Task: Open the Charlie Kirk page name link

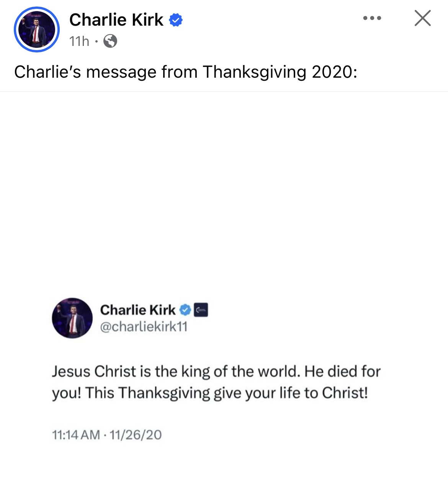Action: (x=116, y=20)
